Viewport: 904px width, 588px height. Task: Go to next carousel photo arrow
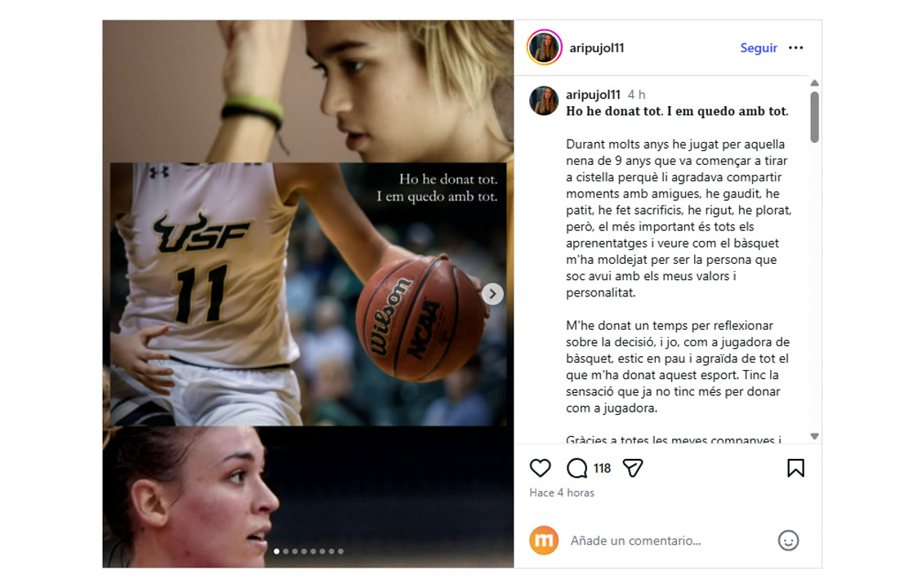point(492,294)
